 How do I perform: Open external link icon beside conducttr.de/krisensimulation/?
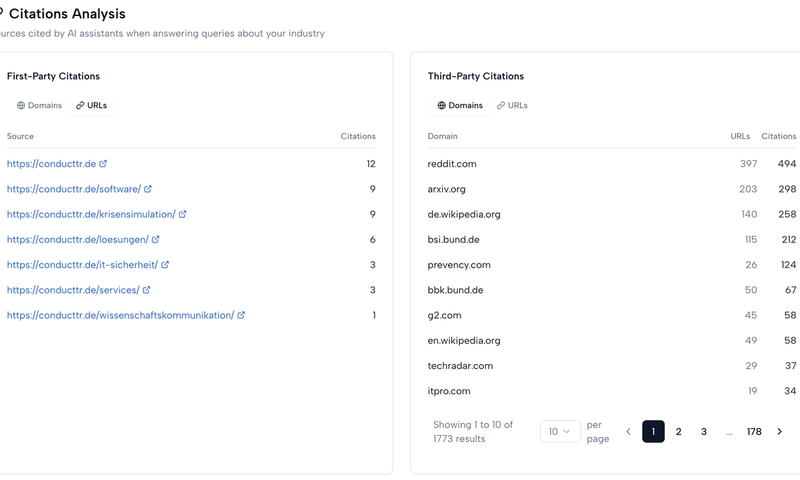point(183,214)
